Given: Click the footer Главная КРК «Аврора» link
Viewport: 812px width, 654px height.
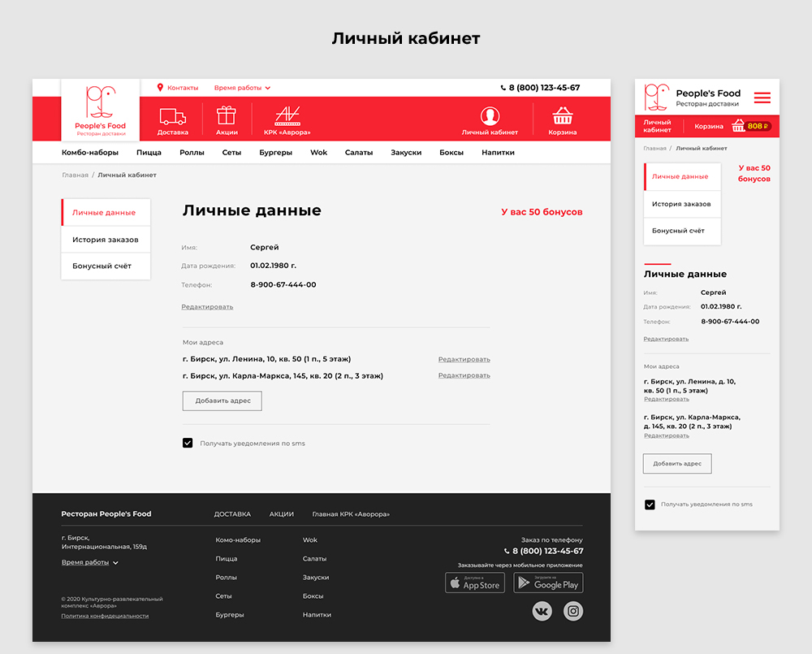Looking at the screenshot, I should (x=351, y=514).
